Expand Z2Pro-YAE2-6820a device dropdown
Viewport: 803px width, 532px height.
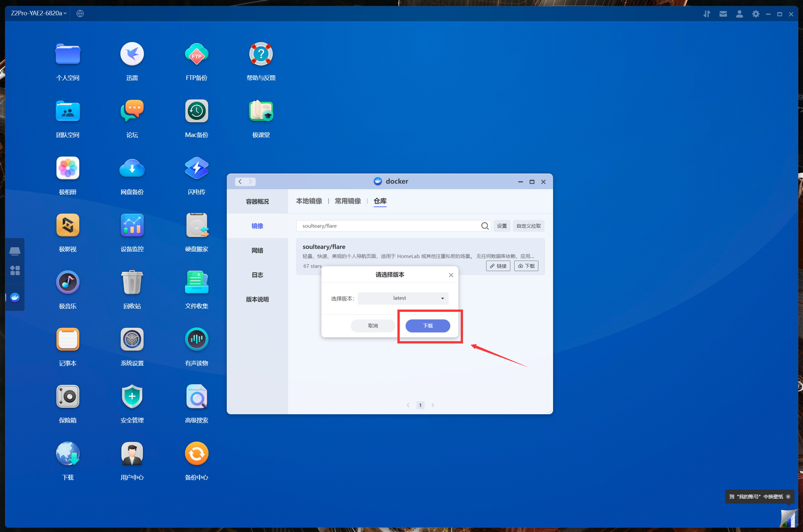[39, 13]
